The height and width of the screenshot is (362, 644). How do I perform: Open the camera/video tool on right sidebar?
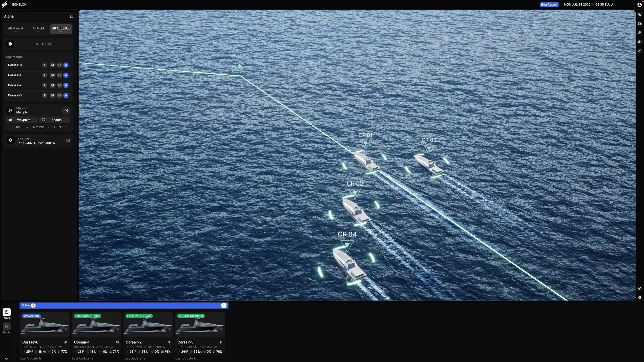coord(640,24)
